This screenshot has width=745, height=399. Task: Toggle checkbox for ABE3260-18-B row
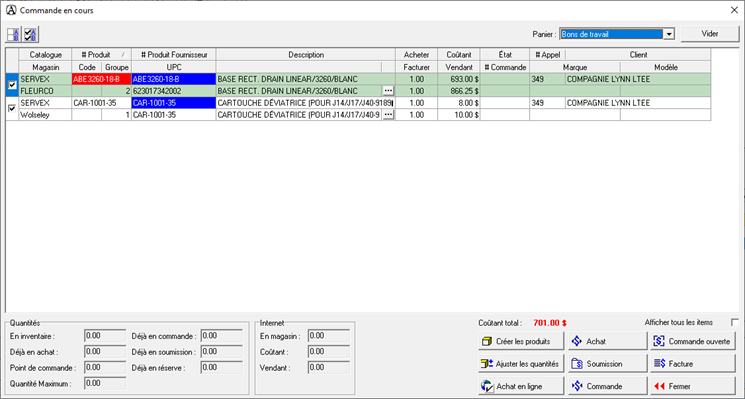12,85
